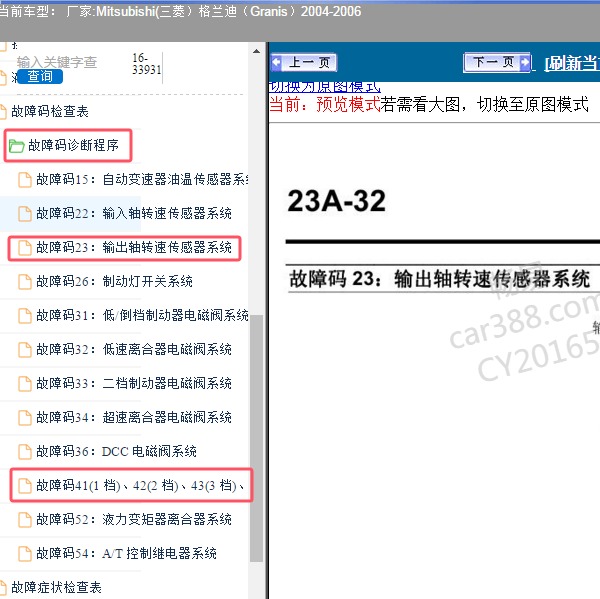Click the 切换为原图模式 link
Screen dimensions: 600x599
click(324, 87)
